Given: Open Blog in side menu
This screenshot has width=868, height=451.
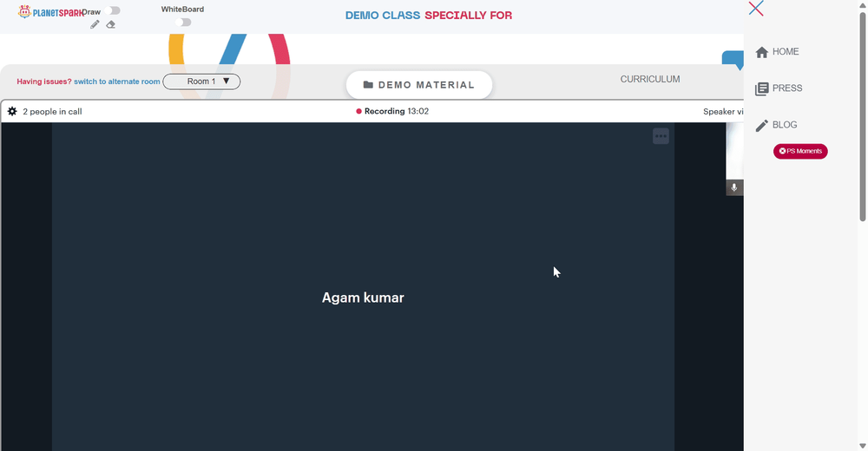Looking at the screenshot, I should coord(777,125).
